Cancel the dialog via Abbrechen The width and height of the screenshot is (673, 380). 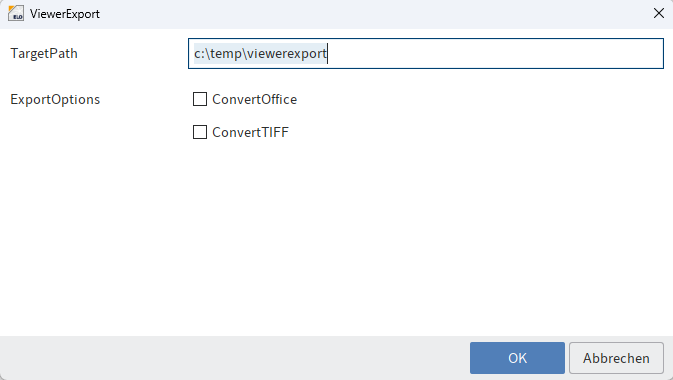click(616, 358)
